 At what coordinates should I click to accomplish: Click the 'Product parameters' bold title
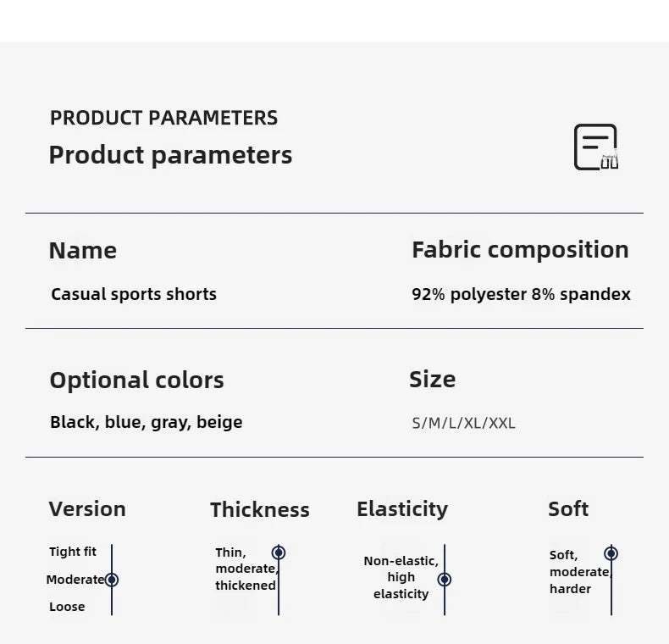click(x=171, y=154)
